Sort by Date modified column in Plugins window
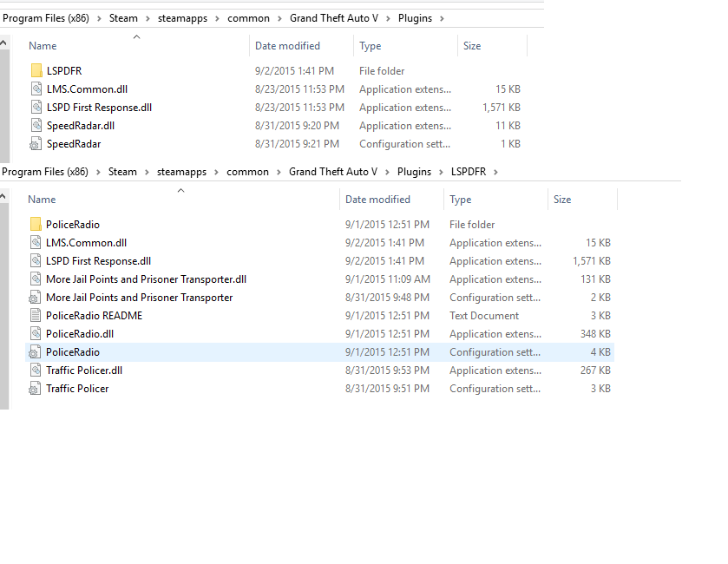Viewport: 728px width, 564px height. (287, 46)
